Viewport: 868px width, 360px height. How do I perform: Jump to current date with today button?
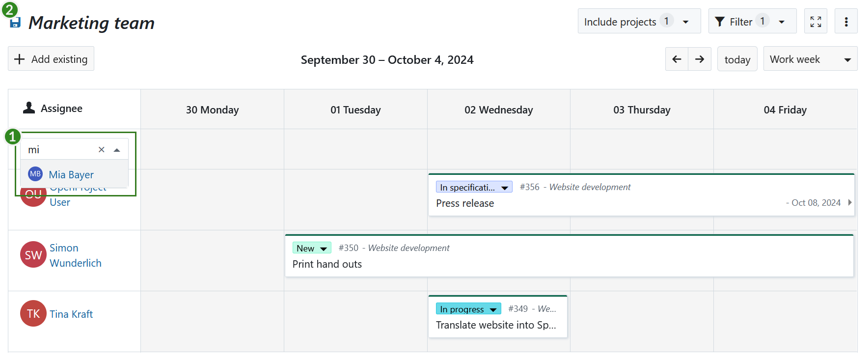click(x=737, y=59)
